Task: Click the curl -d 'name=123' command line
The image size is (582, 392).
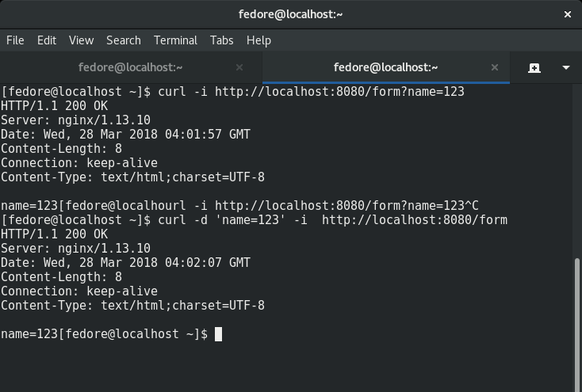Action: tap(255, 220)
